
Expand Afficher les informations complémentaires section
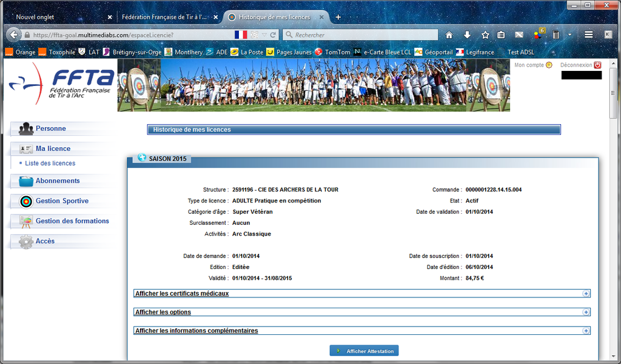[x=586, y=331]
